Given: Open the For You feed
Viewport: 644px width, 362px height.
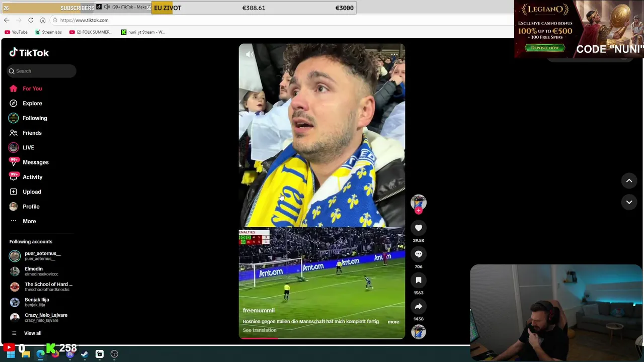Looking at the screenshot, I should pyautogui.click(x=26, y=88).
